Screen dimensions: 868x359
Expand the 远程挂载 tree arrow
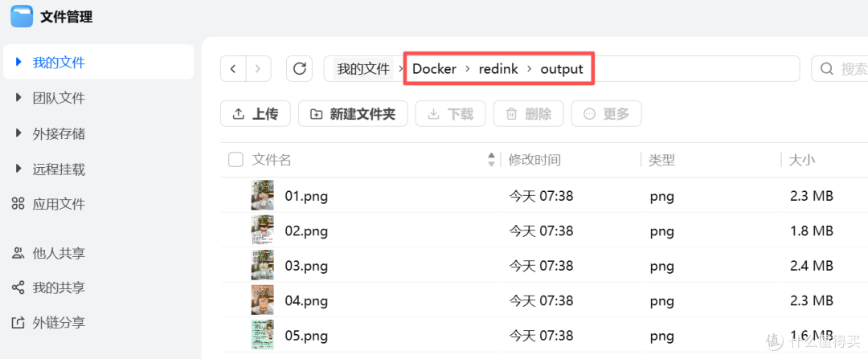pyautogui.click(x=18, y=169)
